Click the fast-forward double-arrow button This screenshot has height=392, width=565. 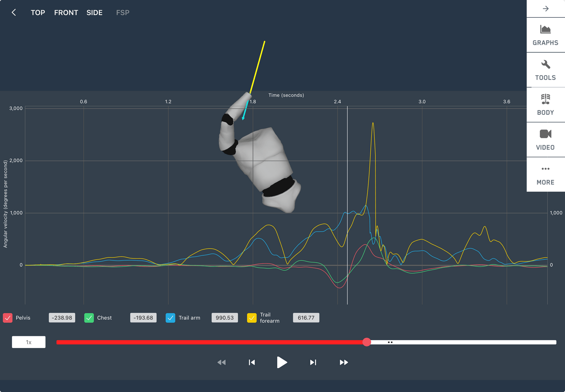pos(344,362)
